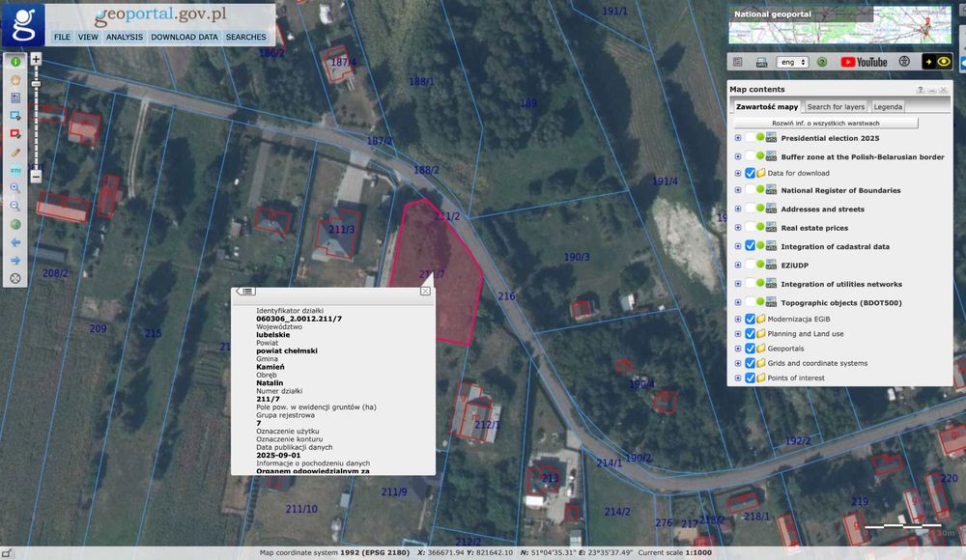Click the identifier 060306_2.0012.211/7 in popup
The height and width of the screenshot is (560, 966).
(x=298, y=319)
